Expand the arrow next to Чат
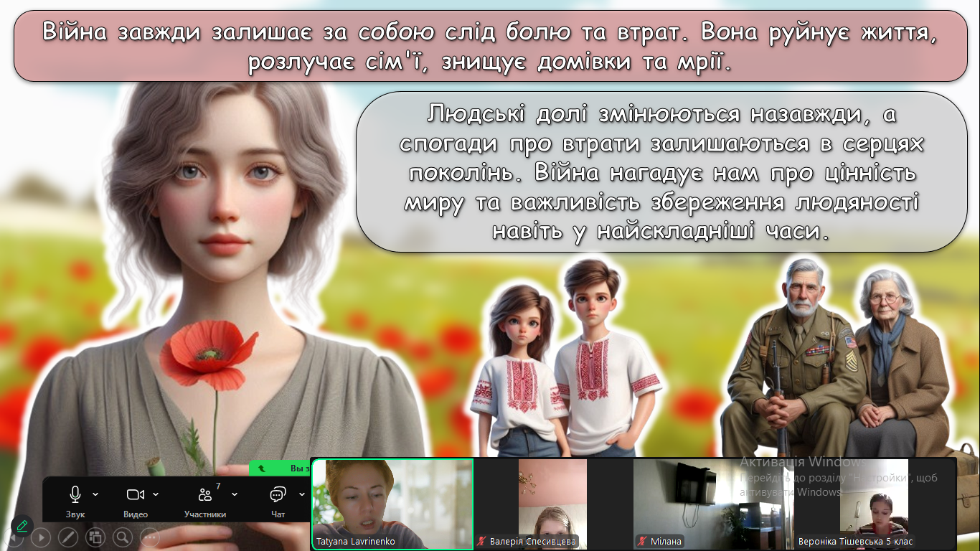This screenshot has width=980, height=551. point(301,494)
